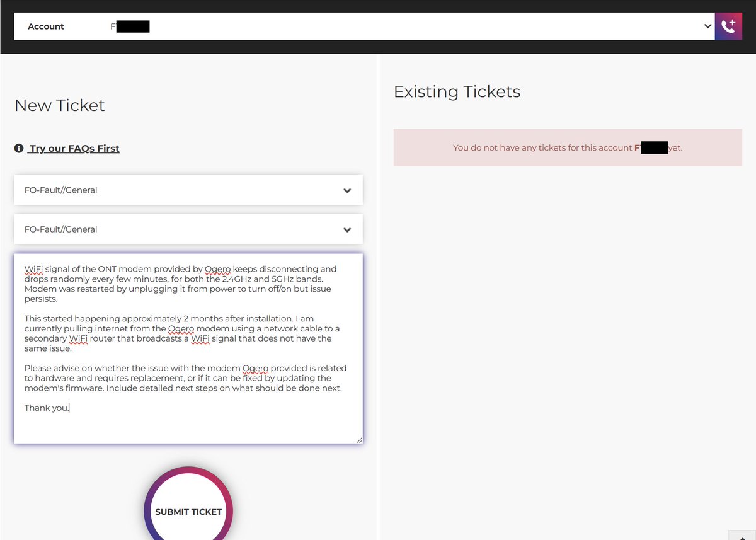The height and width of the screenshot is (540, 756).
Task: Click the text area resize handle corner
Action: [359, 440]
